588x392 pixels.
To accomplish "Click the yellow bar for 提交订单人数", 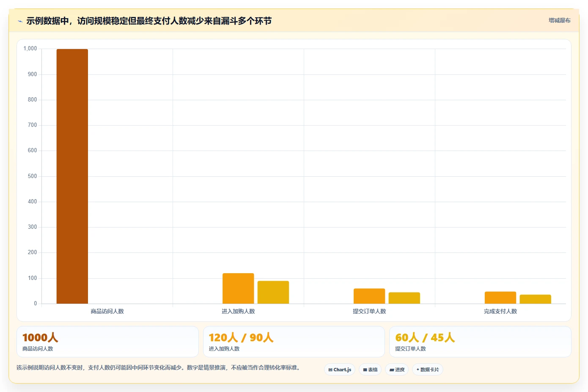I will coord(404,298).
